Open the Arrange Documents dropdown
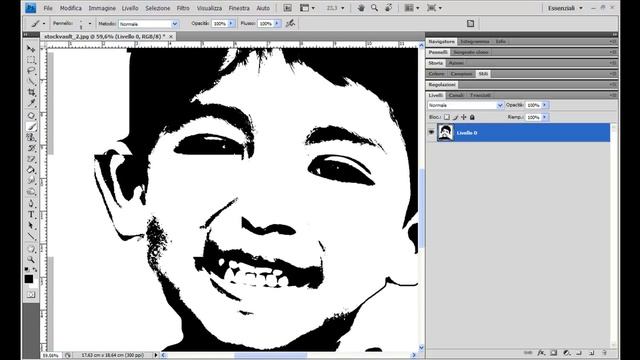 point(411,8)
